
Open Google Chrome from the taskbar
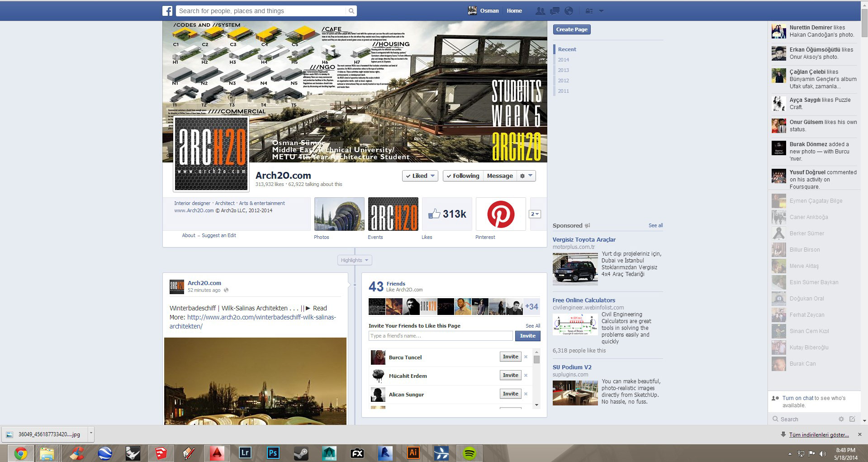20,453
